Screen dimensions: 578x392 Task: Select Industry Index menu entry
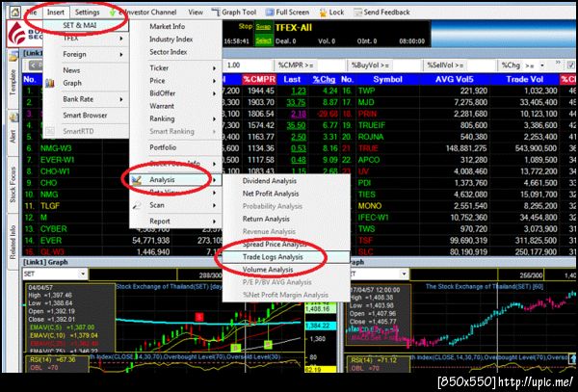pyautogui.click(x=171, y=39)
